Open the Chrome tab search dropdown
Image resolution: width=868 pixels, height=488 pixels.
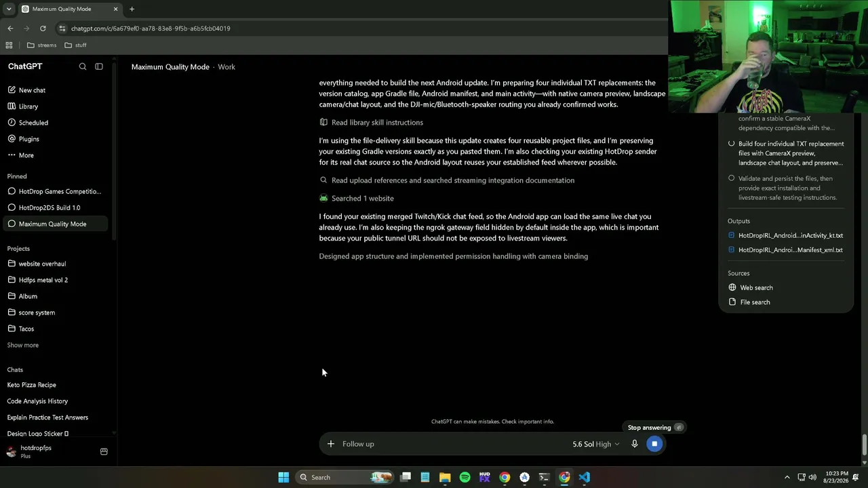tap(9, 9)
